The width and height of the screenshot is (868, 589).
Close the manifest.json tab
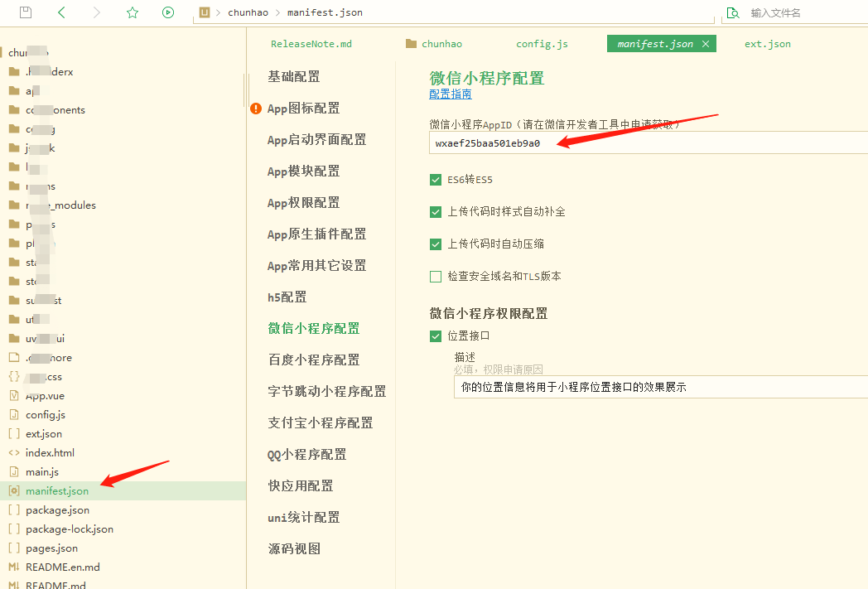tap(706, 44)
